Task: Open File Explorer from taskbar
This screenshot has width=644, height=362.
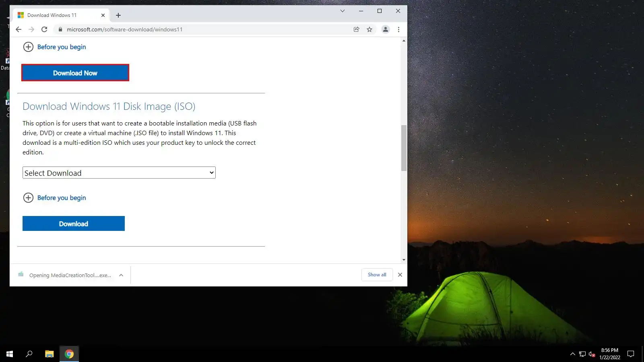Action: 49,354
